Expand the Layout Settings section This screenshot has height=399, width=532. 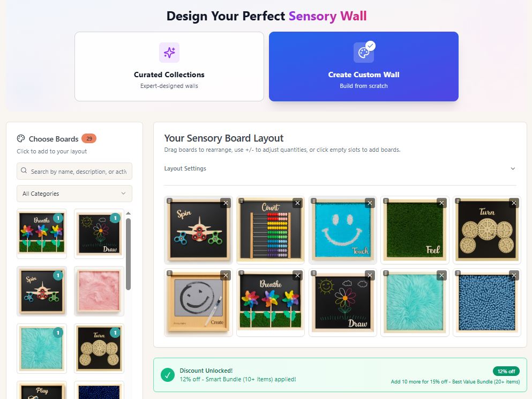tap(340, 168)
